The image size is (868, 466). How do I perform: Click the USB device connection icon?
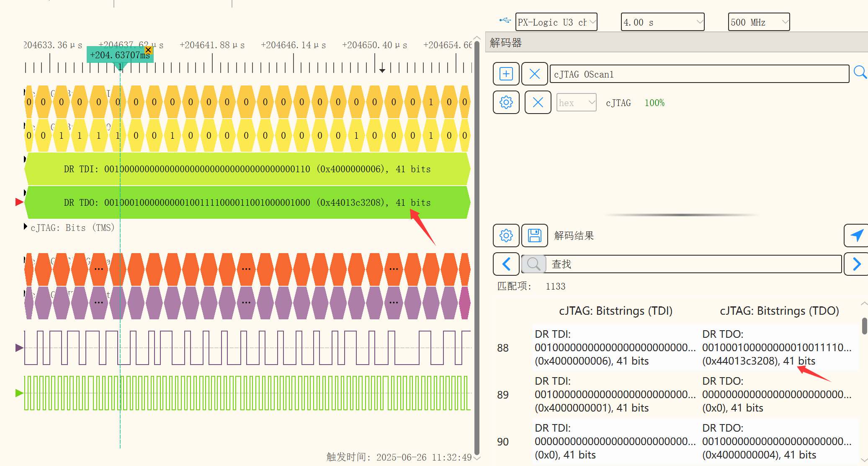505,20
